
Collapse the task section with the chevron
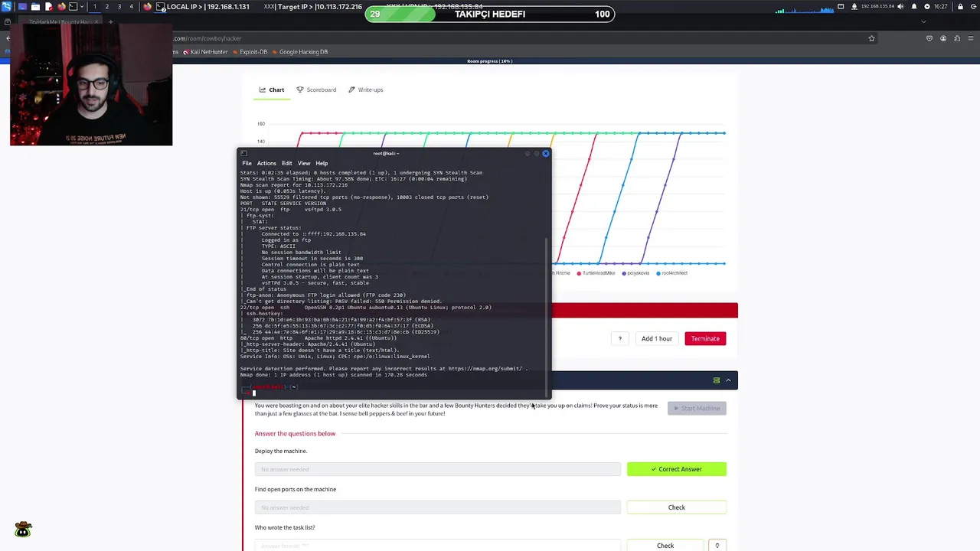(728, 380)
